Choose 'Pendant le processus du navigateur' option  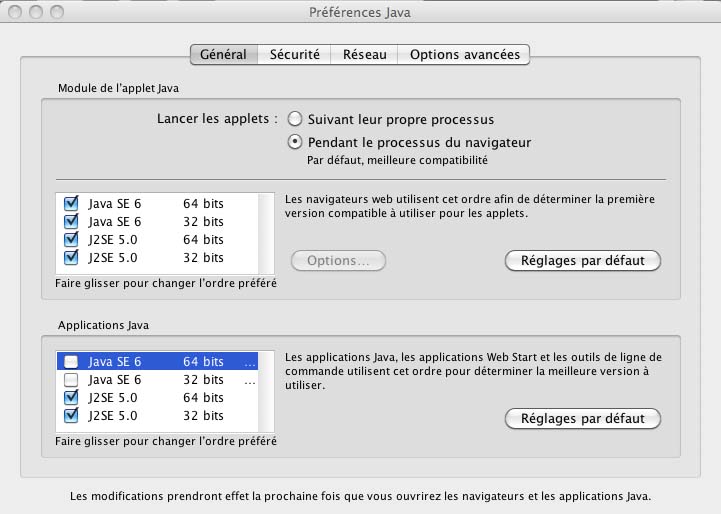pyautogui.click(x=295, y=142)
